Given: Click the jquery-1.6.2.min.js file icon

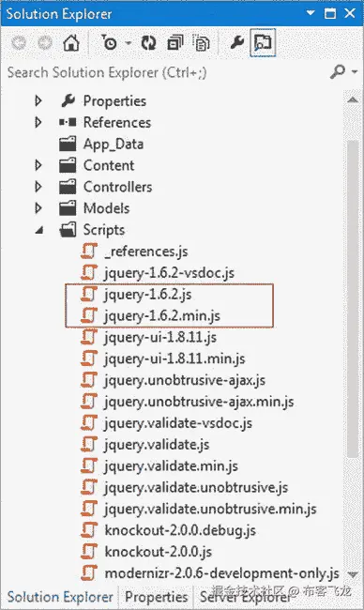Looking at the screenshot, I should (x=89, y=315).
